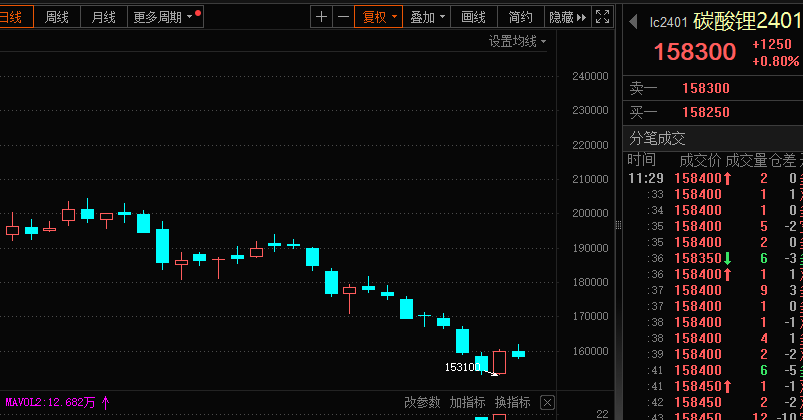The width and height of the screenshot is (803, 420).
Task: Click 加指标 to add indicator
Action: coord(467,402)
